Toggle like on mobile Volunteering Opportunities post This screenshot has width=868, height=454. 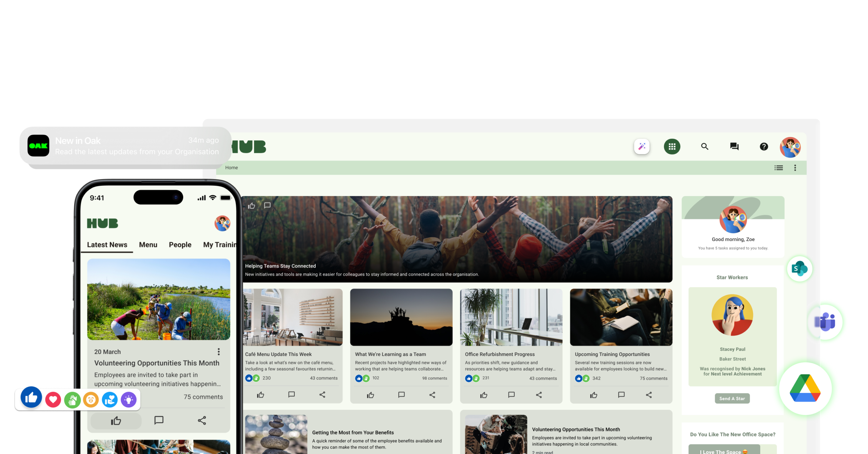coord(116,421)
